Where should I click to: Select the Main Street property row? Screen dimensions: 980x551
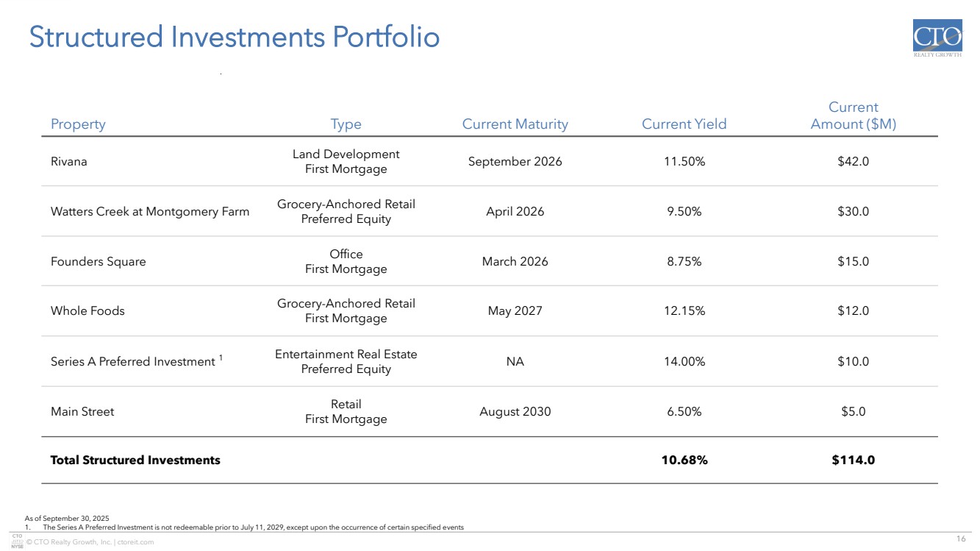click(x=82, y=412)
